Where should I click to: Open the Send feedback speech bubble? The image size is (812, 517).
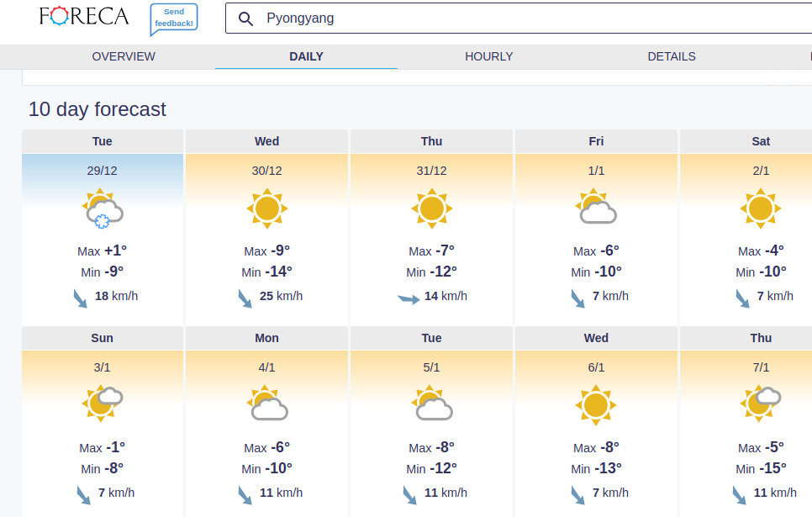tap(174, 18)
